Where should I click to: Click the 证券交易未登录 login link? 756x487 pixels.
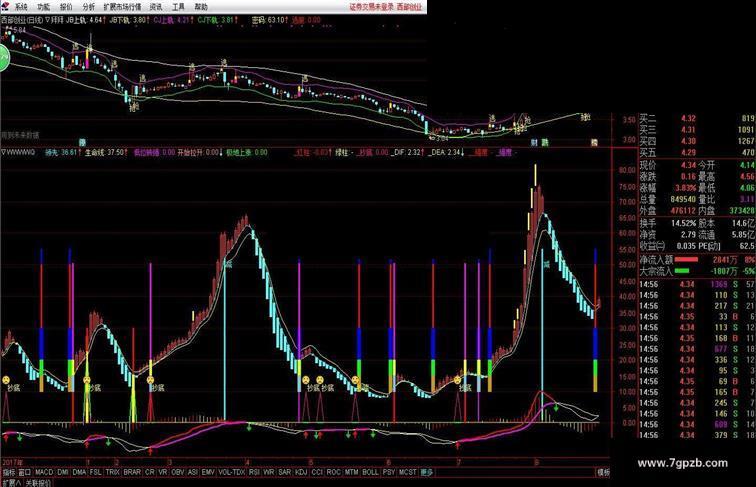point(372,7)
